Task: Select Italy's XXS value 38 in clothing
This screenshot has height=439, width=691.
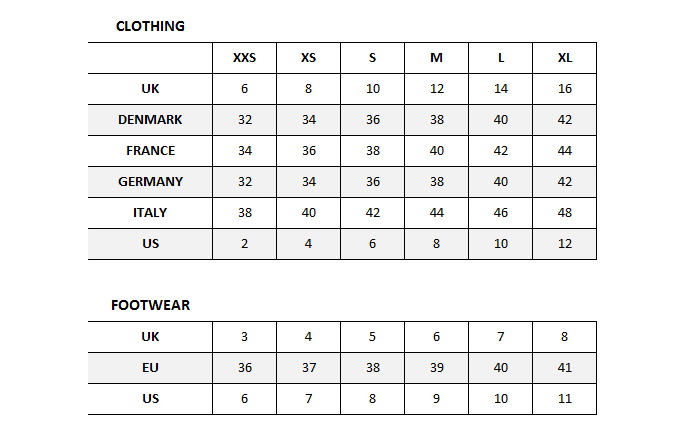Action: (x=244, y=213)
